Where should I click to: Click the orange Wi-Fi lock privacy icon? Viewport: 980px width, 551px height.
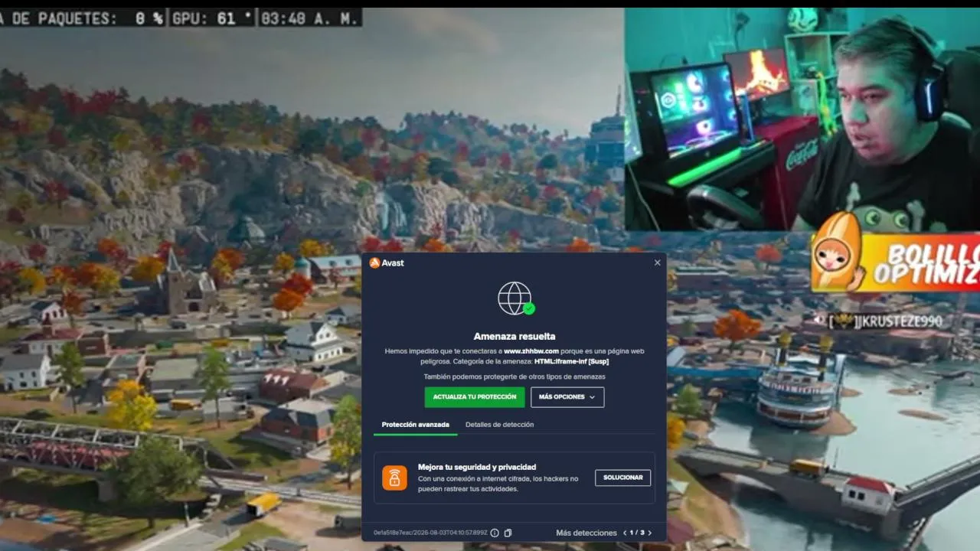[394, 478]
